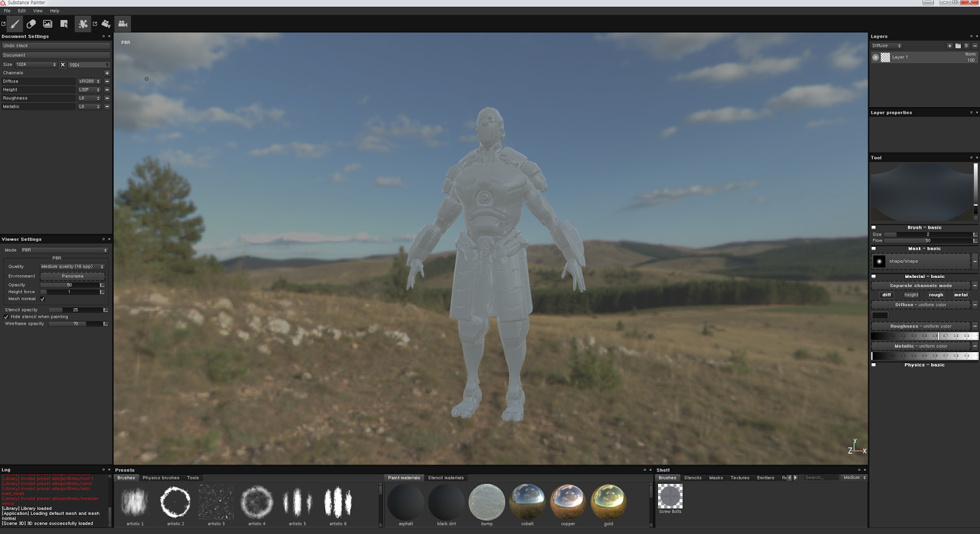Screen dimensions: 980x534
Task: Click the Document button
Action: pyautogui.click(x=56, y=55)
